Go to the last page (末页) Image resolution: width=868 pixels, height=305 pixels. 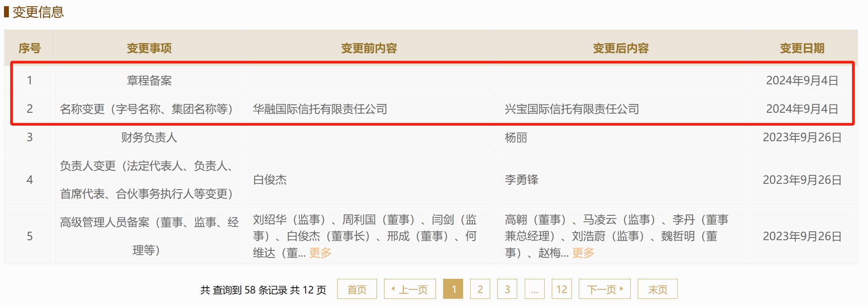[x=658, y=289]
